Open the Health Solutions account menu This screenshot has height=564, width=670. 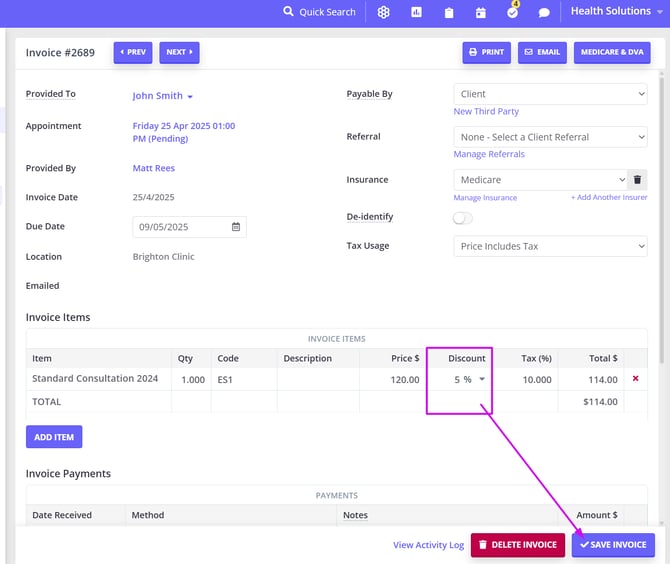pyautogui.click(x=616, y=11)
